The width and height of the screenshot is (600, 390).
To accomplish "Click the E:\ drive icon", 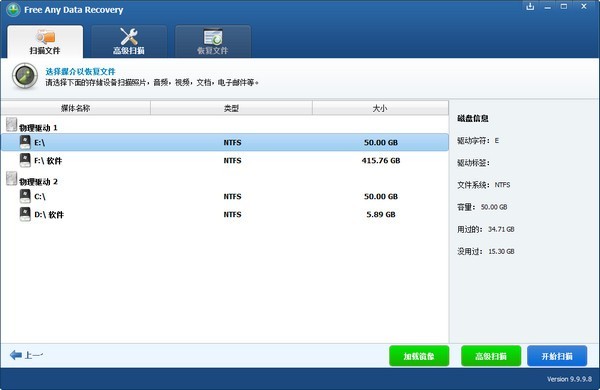I will click(25, 142).
